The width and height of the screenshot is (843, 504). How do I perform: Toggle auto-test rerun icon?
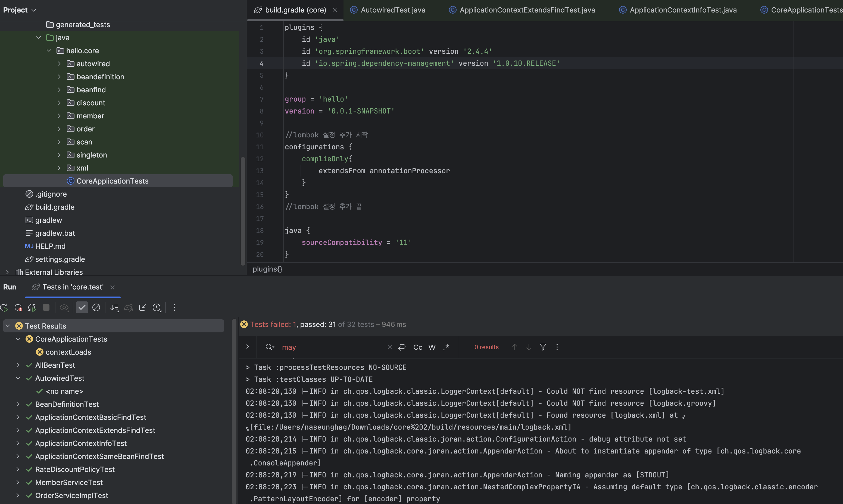[32, 308]
